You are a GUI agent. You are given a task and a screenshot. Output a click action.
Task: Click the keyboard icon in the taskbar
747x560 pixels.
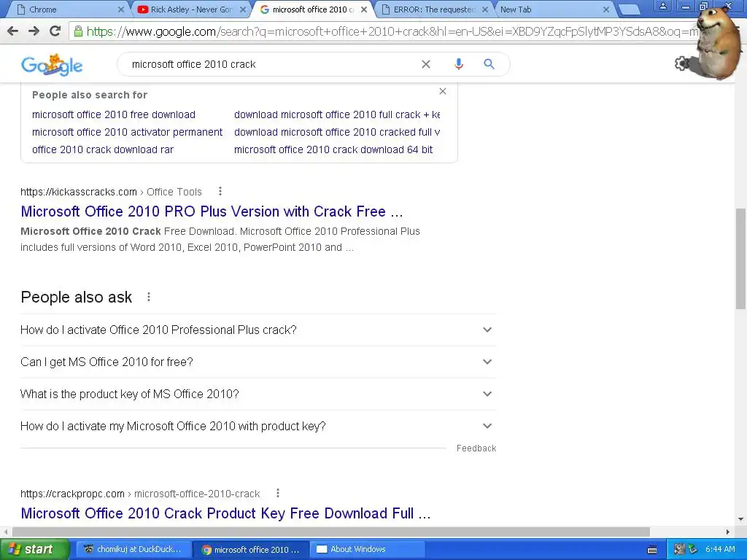pos(652,550)
